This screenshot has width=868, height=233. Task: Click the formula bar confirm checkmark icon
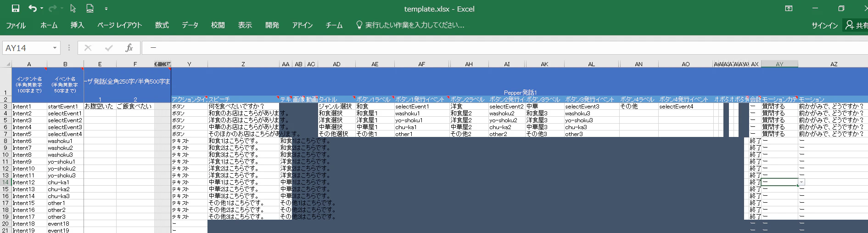[109, 48]
